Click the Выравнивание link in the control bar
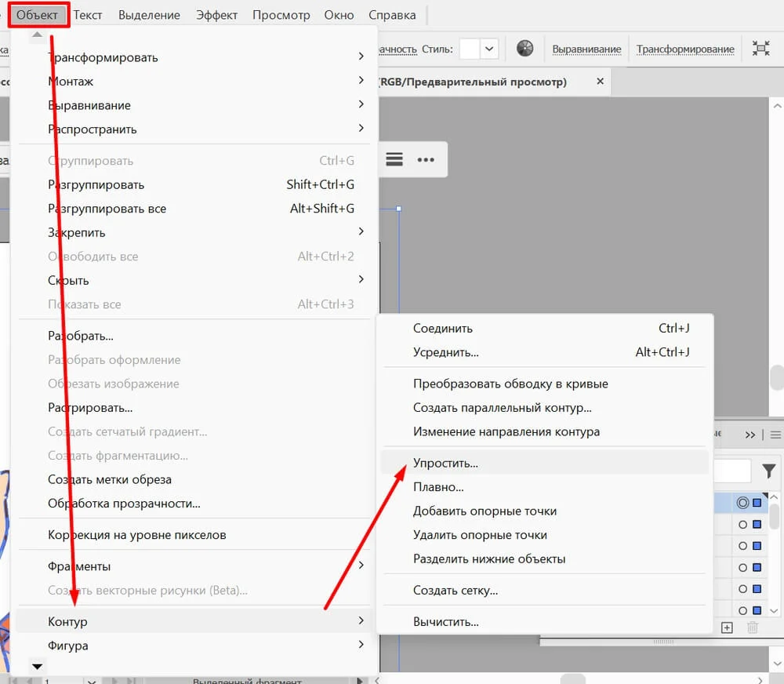The width and height of the screenshot is (784, 684). (x=586, y=49)
